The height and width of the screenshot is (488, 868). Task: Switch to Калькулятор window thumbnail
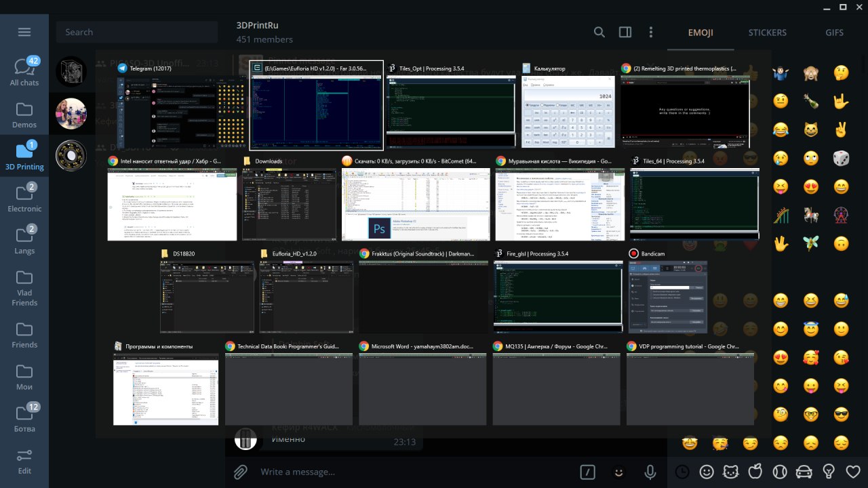pos(568,105)
